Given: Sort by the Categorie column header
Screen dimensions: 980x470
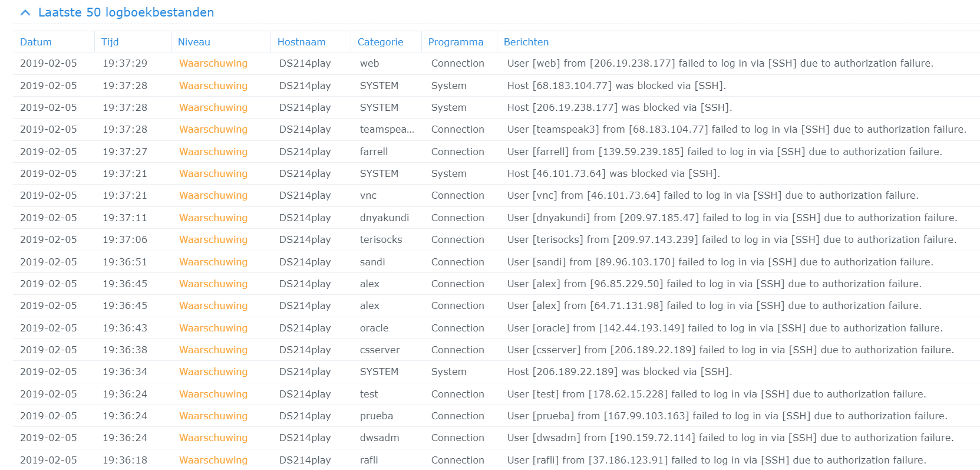Looking at the screenshot, I should pos(380,42).
